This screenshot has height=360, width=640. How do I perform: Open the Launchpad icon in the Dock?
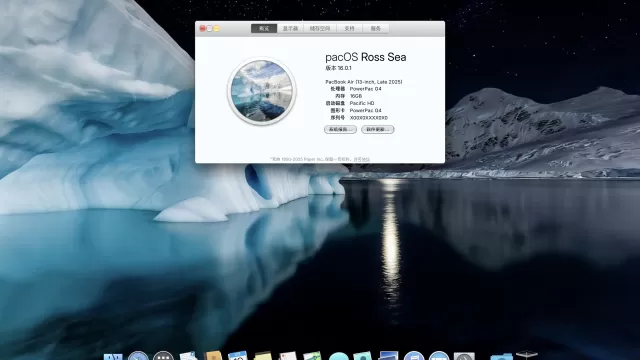[x=163, y=356]
